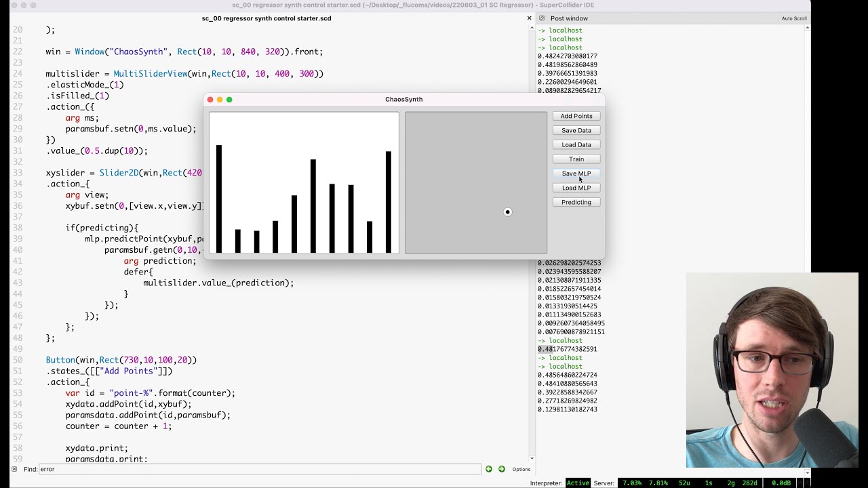The height and width of the screenshot is (488, 868).
Task: Close the document tab with the X
Action: point(530,18)
